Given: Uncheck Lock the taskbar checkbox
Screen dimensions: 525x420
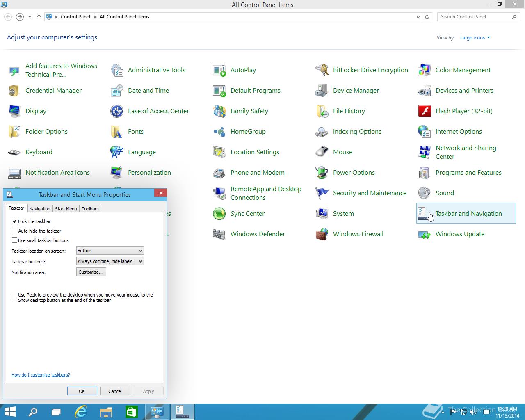Looking at the screenshot, I should [15, 221].
